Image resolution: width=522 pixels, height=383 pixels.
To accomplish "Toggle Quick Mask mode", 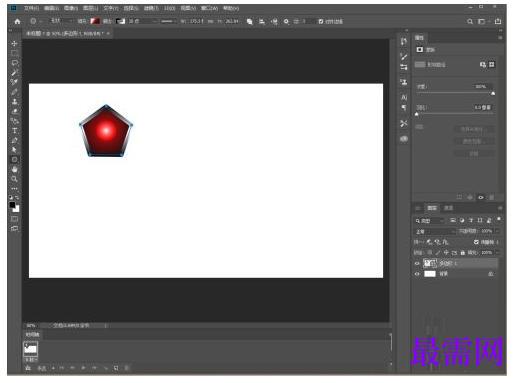I will coord(14,219).
